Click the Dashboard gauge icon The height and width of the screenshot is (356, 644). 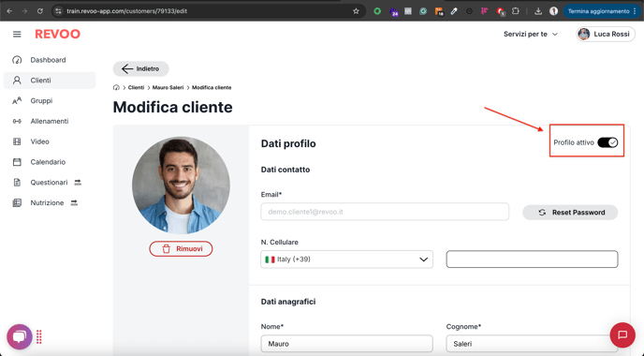click(17, 60)
